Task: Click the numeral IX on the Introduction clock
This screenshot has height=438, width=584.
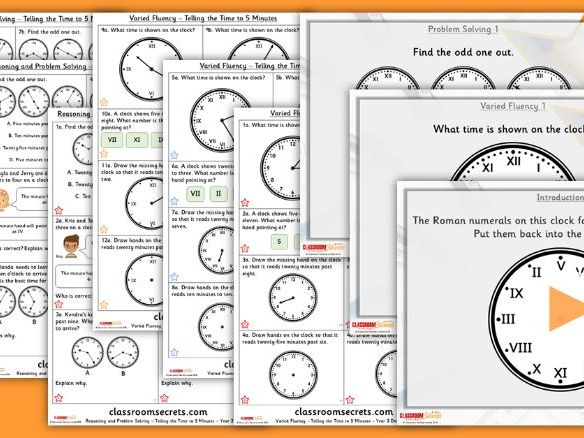Action: [x=517, y=293]
